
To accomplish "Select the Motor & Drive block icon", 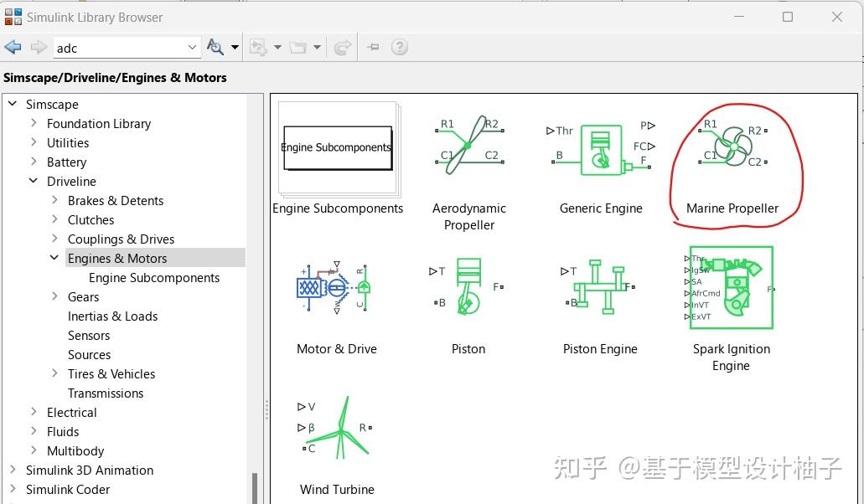I will coord(334,287).
